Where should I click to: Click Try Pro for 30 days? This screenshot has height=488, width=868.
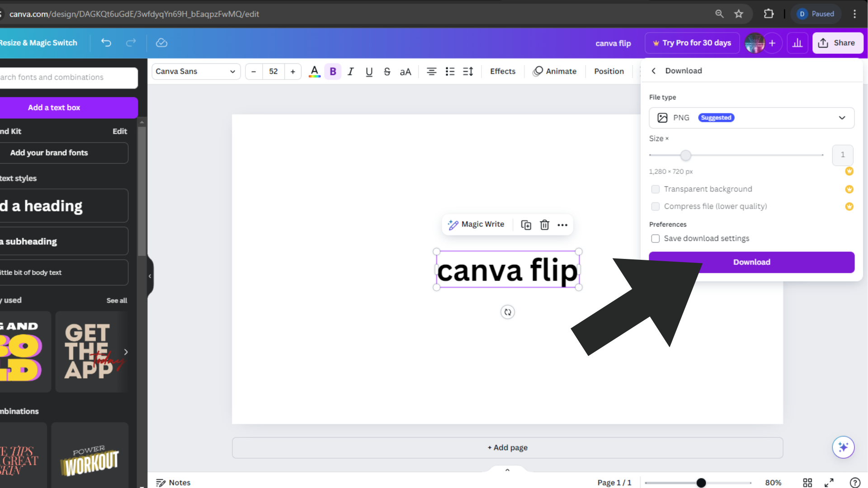point(692,43)
